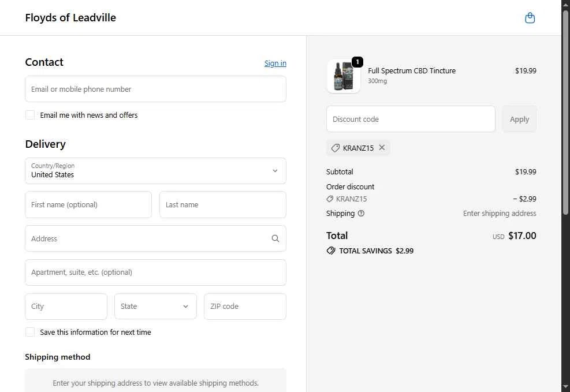Focus the Apartment, suite, etc. field
Viewport: 570px width, 392px height.
(155, 272)
